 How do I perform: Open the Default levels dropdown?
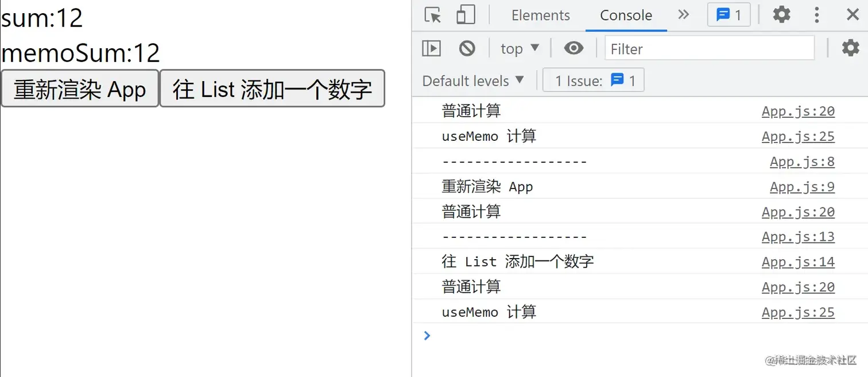click(474, 81)
